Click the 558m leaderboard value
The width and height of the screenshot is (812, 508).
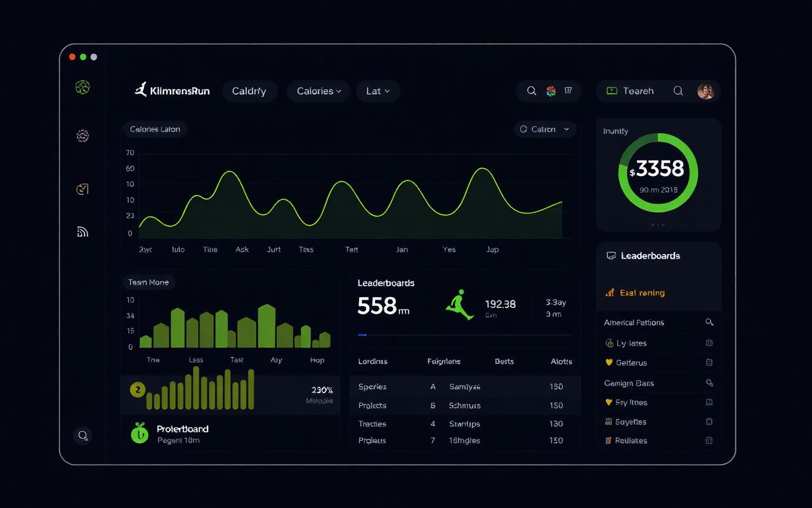[x=384, y=306]
